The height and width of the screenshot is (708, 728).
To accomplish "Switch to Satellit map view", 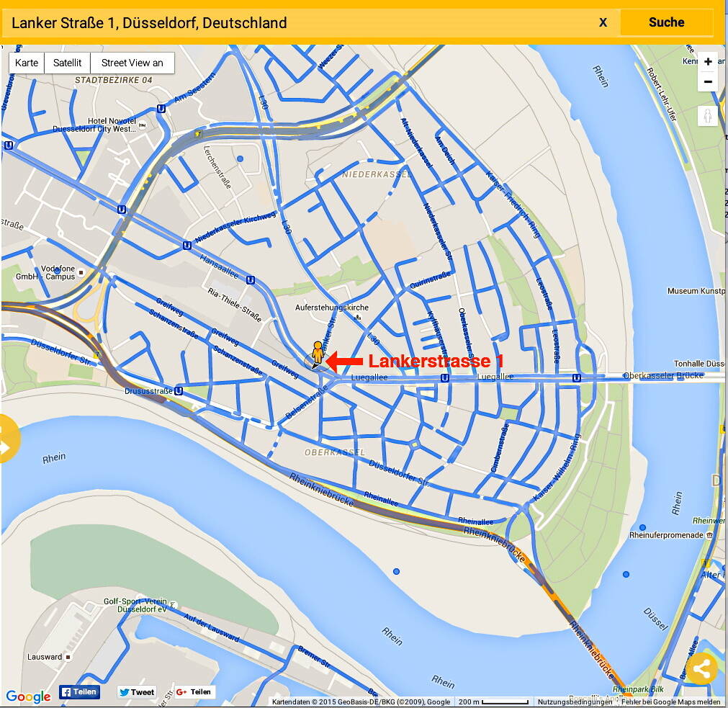I will (x=67, y=63).
